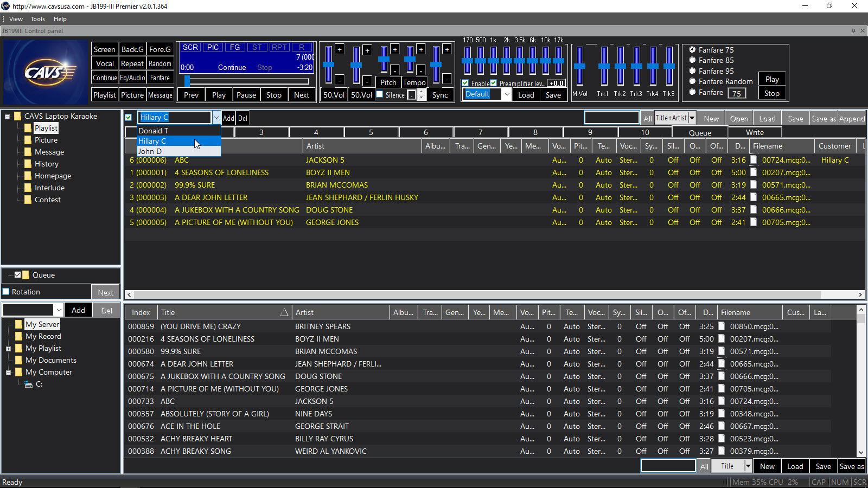
Task: Pin the JB199III Control panel
Action: [853, 31]
